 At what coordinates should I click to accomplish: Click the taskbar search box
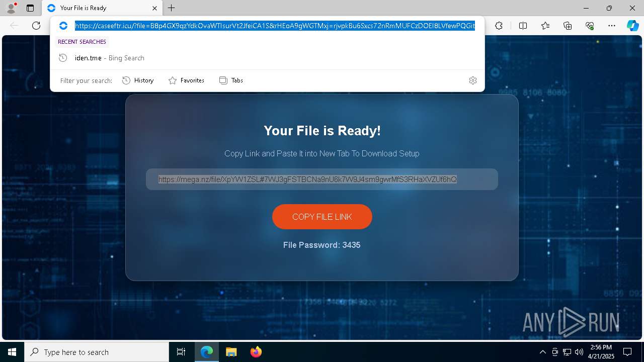[x=97, y=352]
